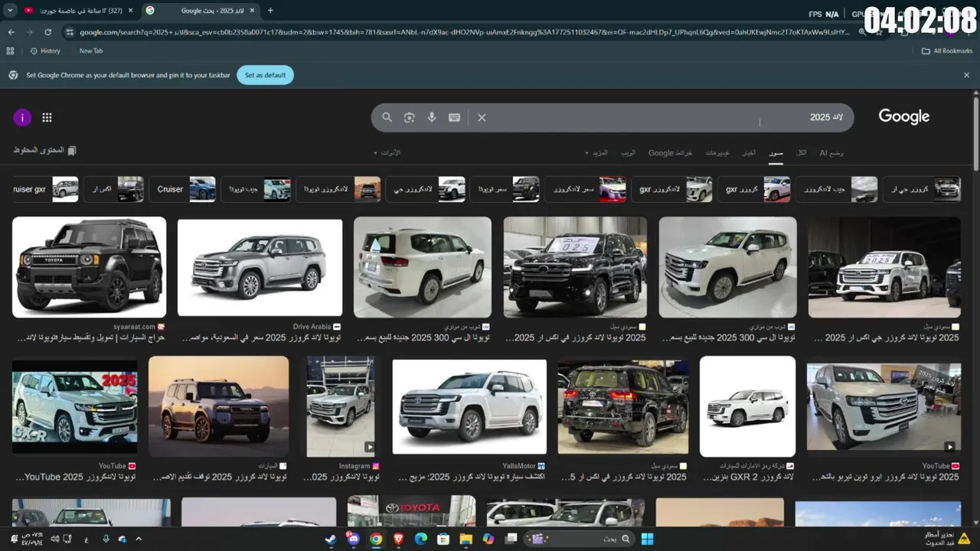Image resolution: width=980 pixels, height=551 pixels.
Task: Dismiss the default browser notification bar
Action: click(x=966, y=75)
